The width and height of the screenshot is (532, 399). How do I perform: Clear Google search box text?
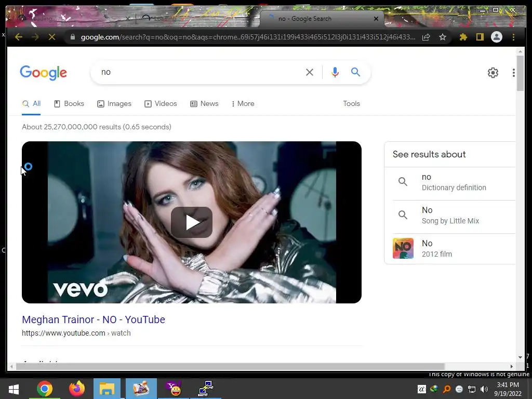point(310,72)
